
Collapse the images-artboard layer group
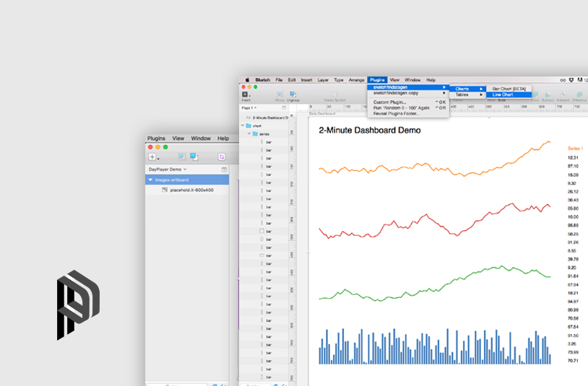150,180
